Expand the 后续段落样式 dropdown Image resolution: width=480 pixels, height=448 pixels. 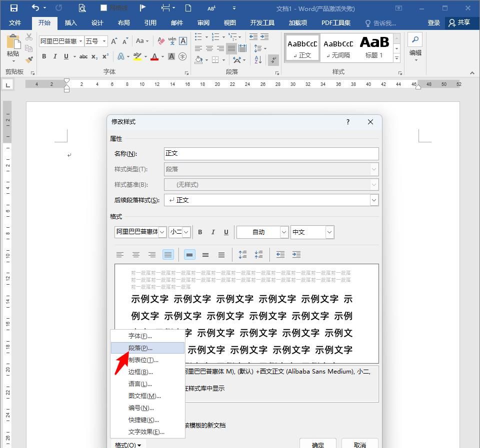pyautogui.click(x=373, y=200)
